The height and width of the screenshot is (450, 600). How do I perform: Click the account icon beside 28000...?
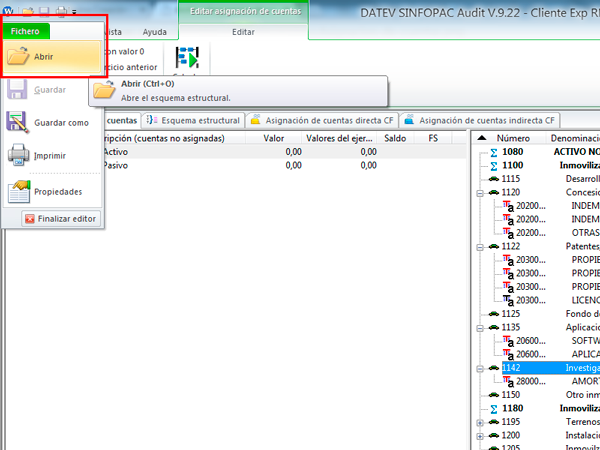(x=508, y=382)
